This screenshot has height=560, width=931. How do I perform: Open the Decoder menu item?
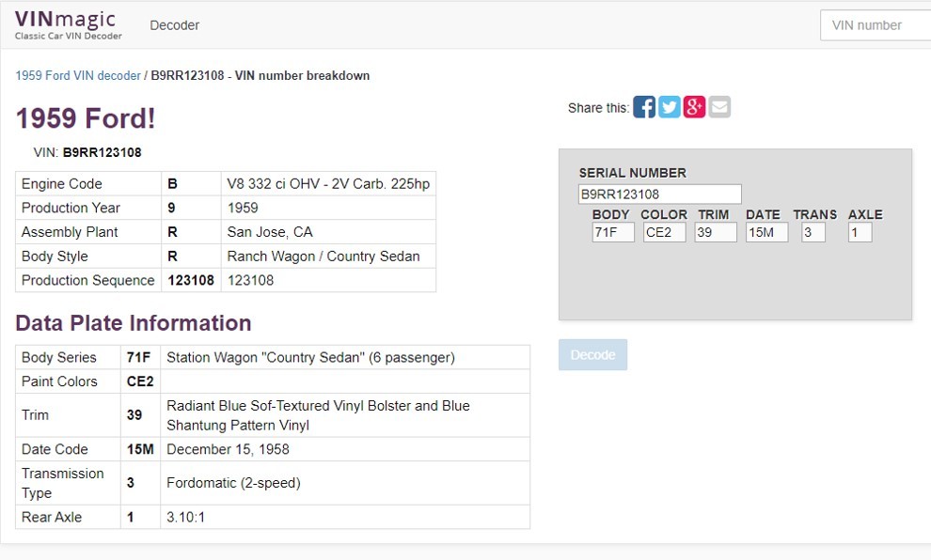pyautogui.click(x=175, y=25)
